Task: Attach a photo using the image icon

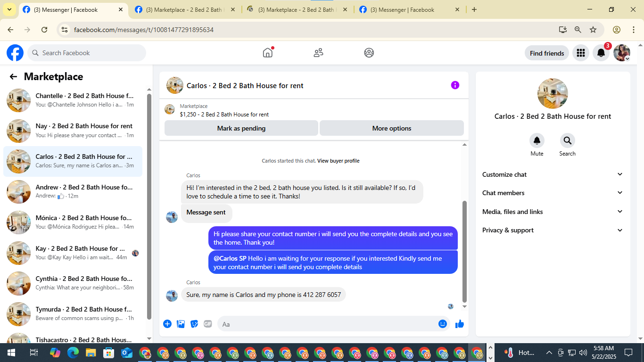Action: pos(181,324)
